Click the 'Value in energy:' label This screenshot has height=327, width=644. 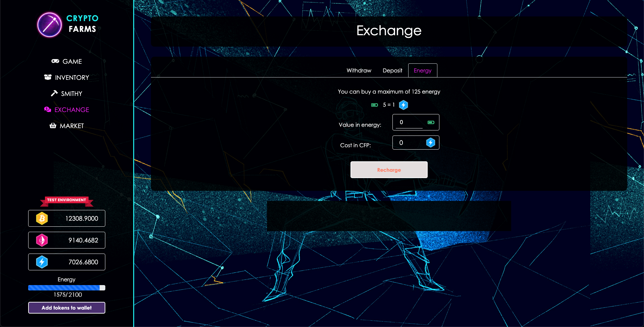tap(360, 125)
